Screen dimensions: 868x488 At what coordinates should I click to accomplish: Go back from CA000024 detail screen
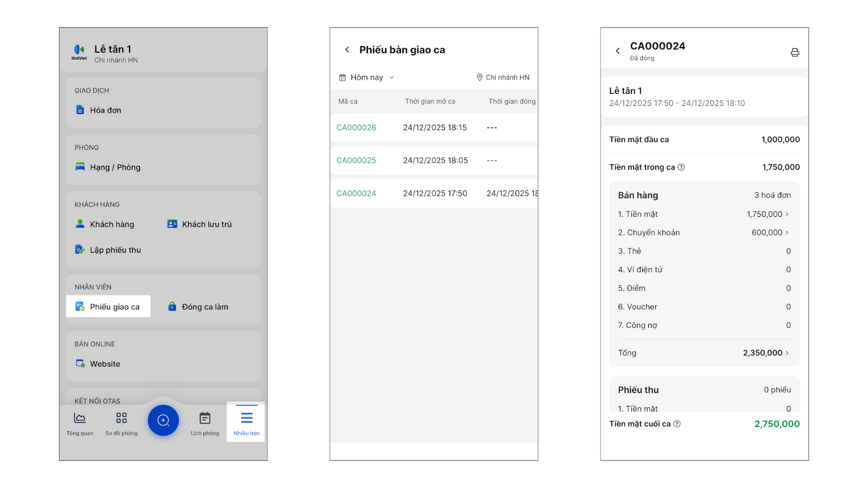point(617,51)
